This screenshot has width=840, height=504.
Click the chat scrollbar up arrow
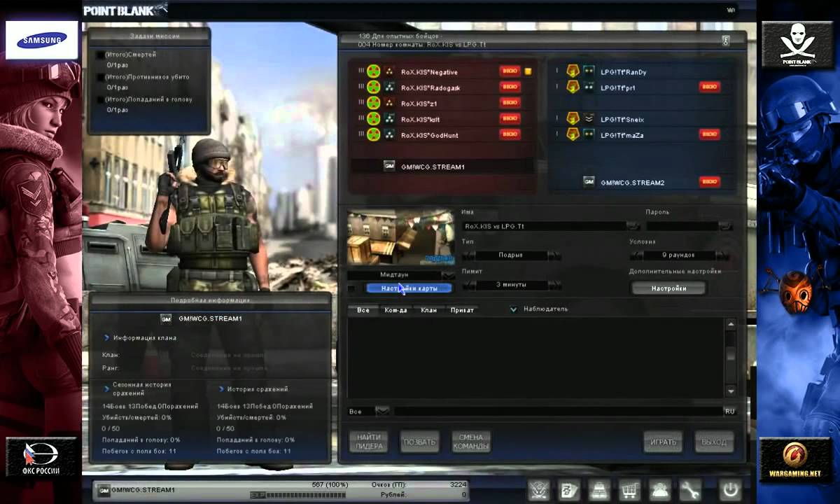tap(731, 324)
